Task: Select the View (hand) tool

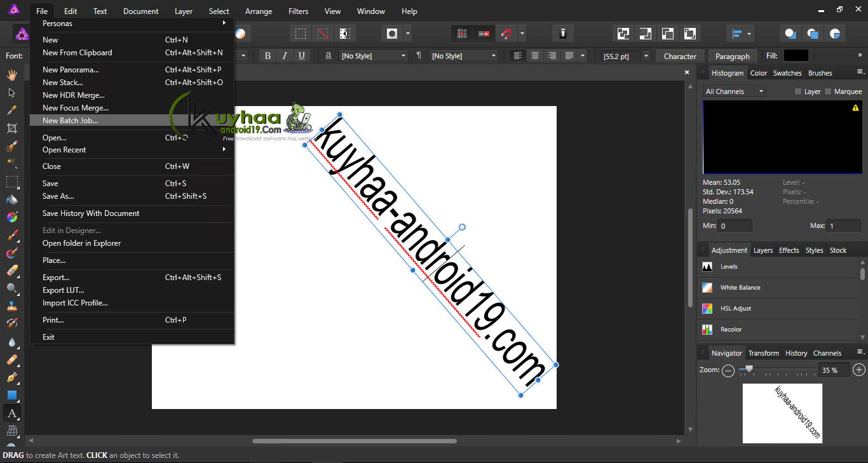Action: 11,75
